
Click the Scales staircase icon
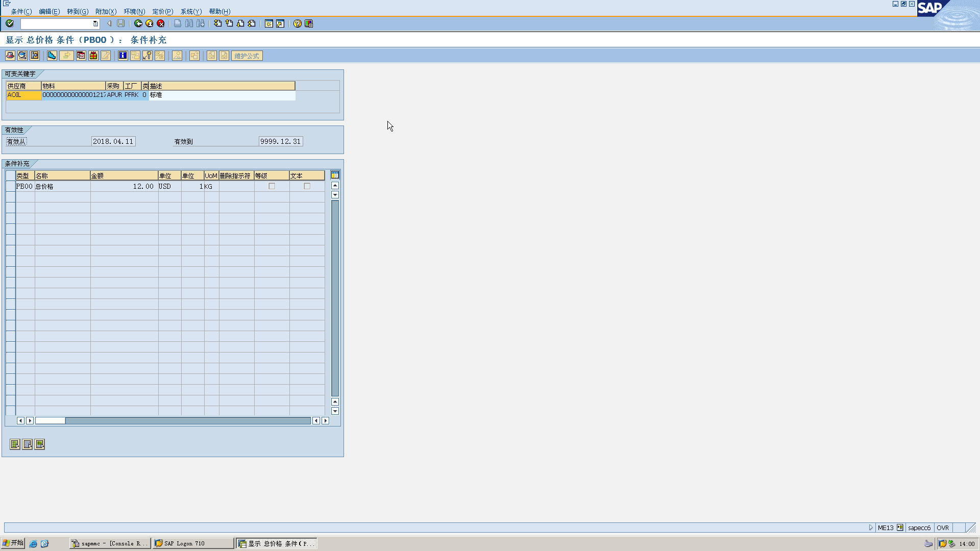52,56
